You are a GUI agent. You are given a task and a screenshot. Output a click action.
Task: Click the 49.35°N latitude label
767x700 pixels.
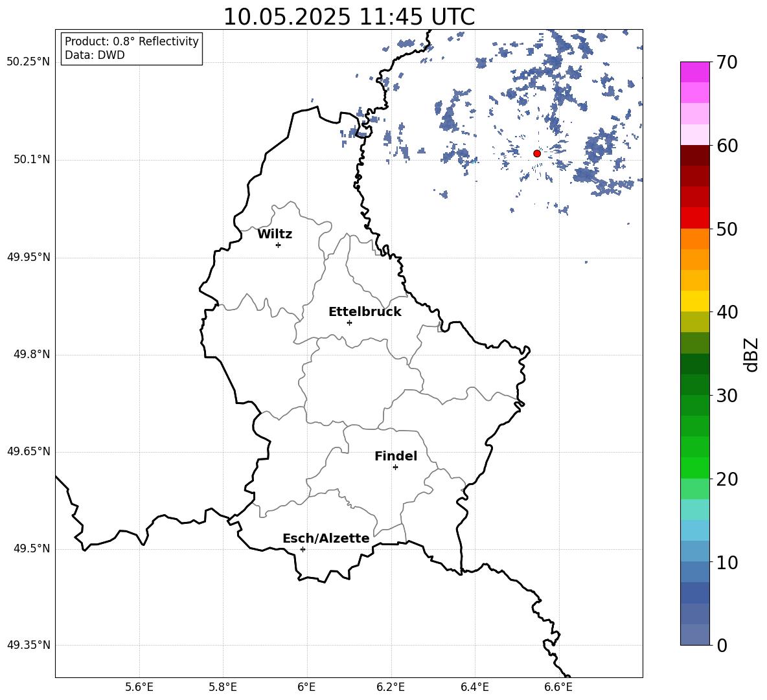[x=29, y=645]
